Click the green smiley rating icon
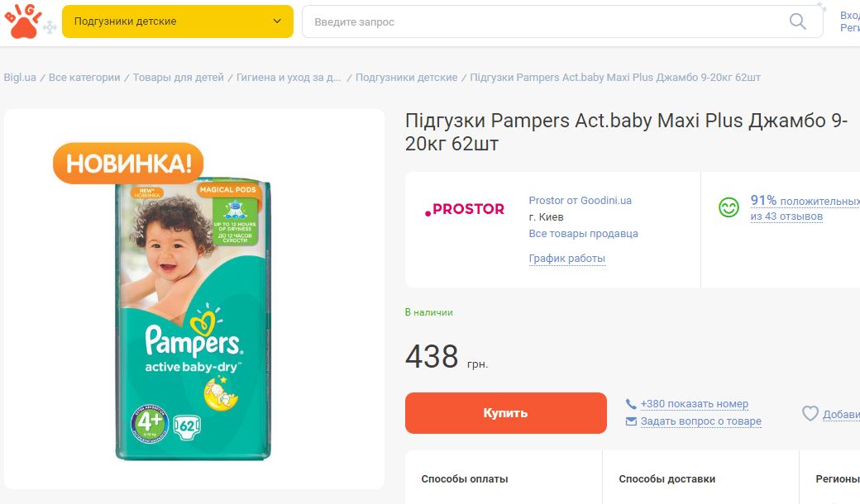 tap(729, 207)
